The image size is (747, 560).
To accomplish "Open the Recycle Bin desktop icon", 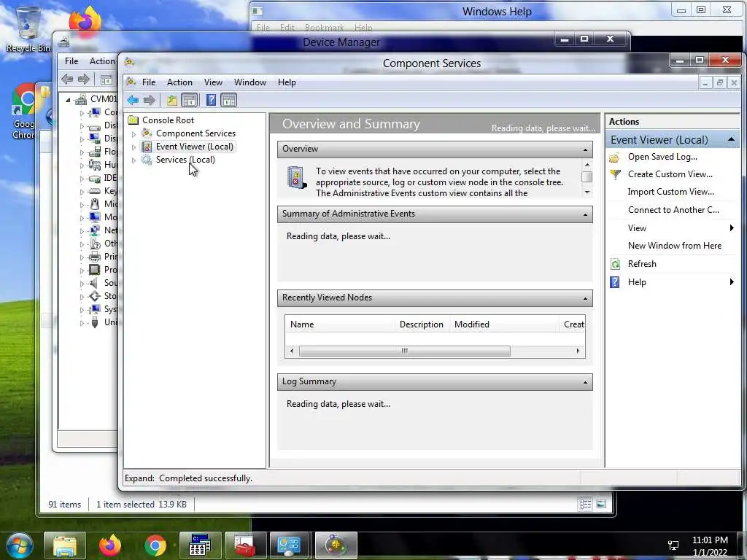I will tap(28, 28).
